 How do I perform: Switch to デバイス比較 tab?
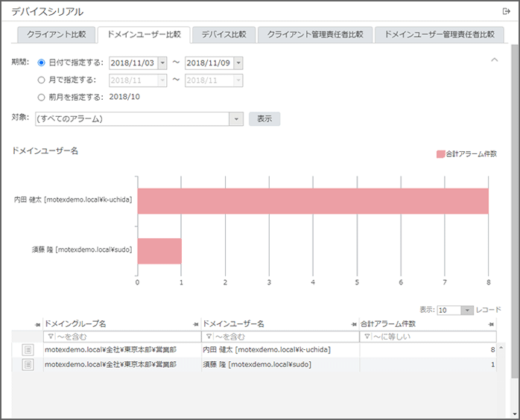(x=223, y=34)
